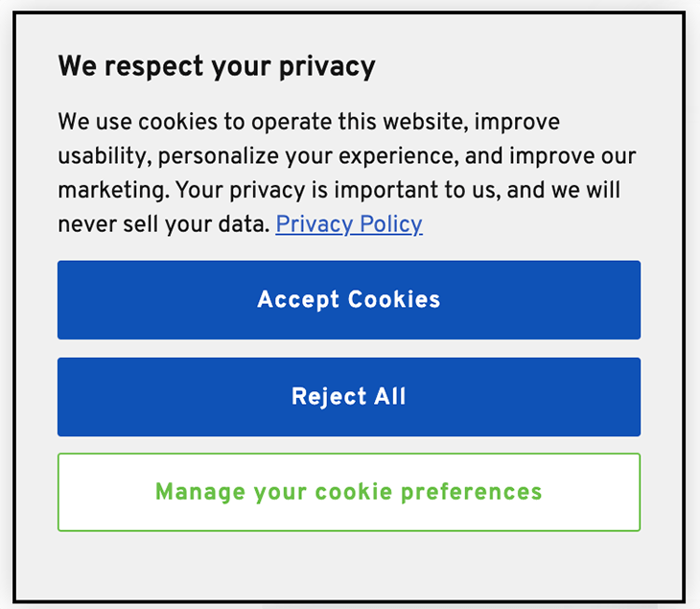Open Manage your cookie preferences
This screenshot has width=700, height=609.
click(x=349, y=492)
